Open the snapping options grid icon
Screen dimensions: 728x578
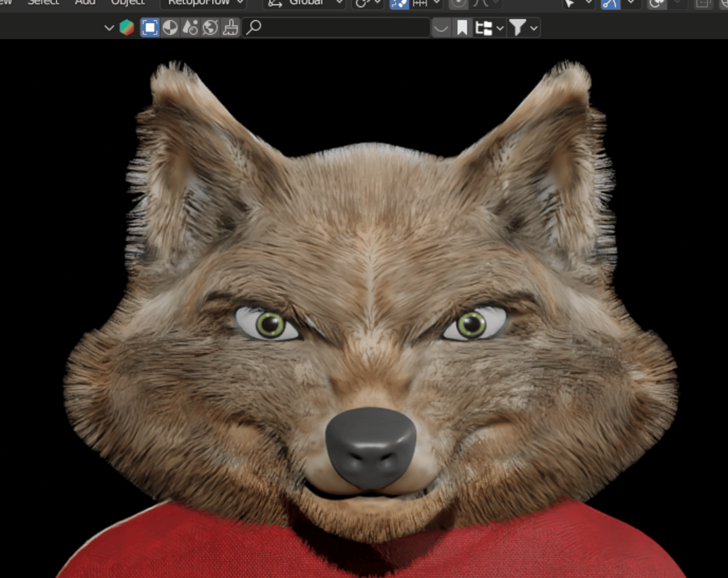[x=420, y=3]
